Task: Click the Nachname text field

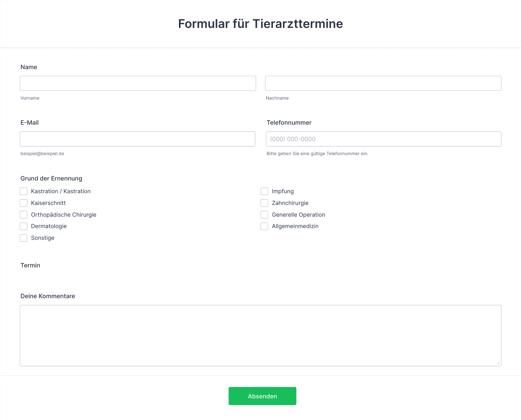Action: (x=383, y=83)
